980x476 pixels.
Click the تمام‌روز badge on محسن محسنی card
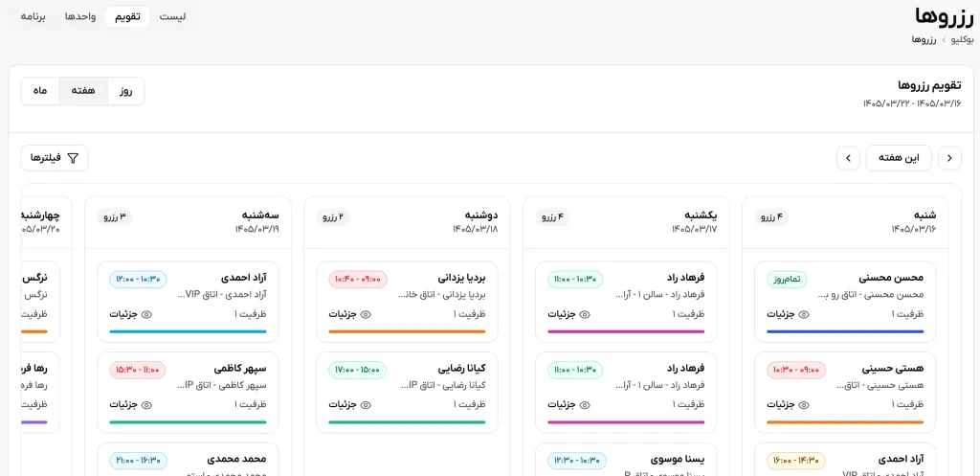tap(788, 279)
